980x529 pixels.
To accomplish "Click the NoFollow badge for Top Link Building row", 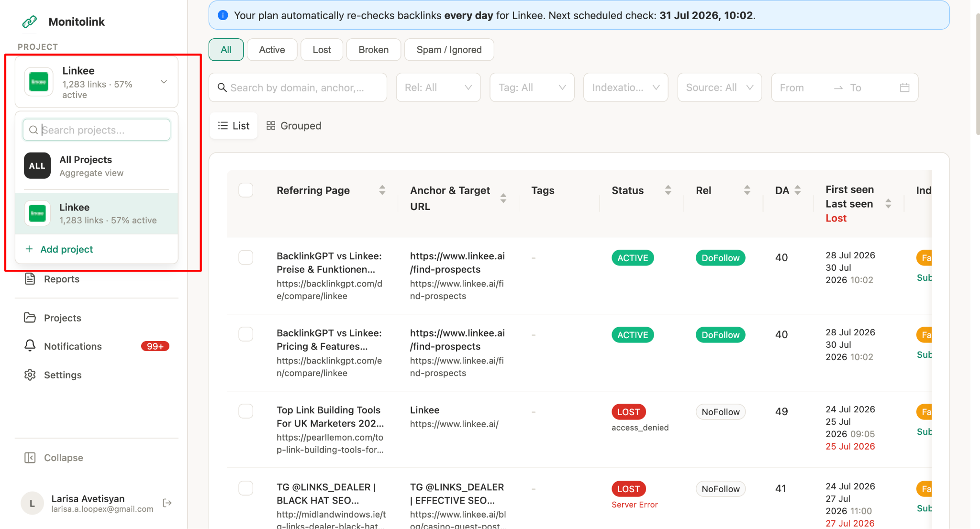I will 721,412.
